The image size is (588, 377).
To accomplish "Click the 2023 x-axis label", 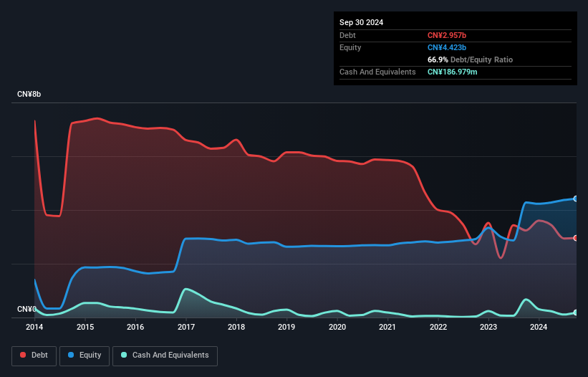I will click(x=488, y=327).
